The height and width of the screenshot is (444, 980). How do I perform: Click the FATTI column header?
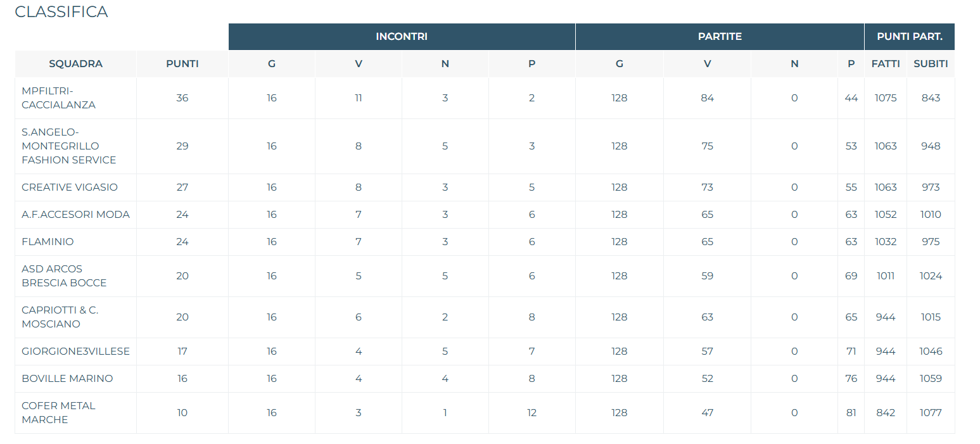click(x=886, y=64)
